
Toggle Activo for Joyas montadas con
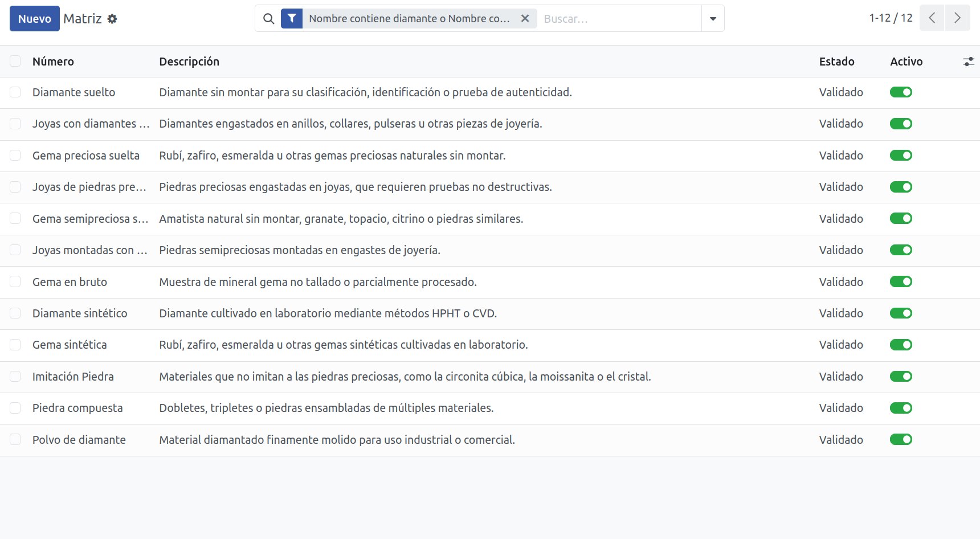click(x=901, y=250)
